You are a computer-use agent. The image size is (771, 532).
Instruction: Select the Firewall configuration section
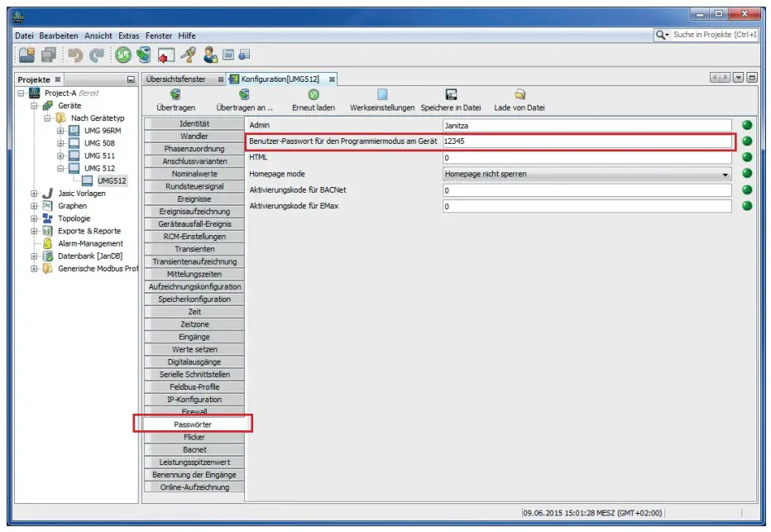pyautogui.click(x=194, y=411)
